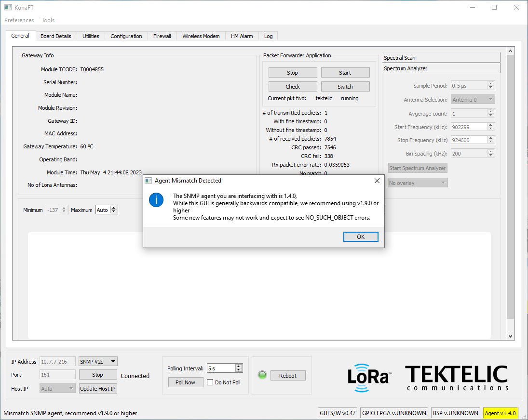Open the Antenna Selection dropdown

(x=473, y=100)
